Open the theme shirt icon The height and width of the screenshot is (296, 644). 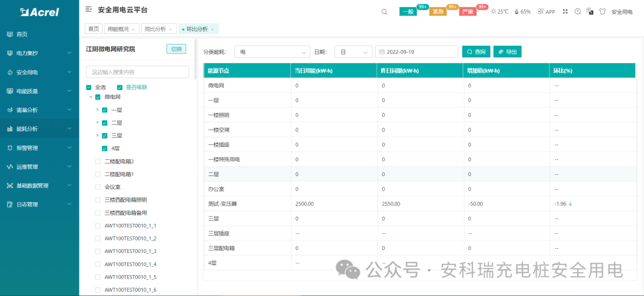pyautogui.click(x=602, y=11)
